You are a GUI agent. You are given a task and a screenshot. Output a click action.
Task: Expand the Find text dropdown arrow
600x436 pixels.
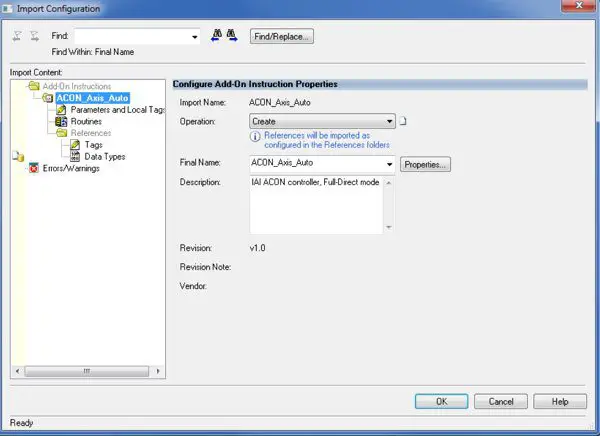pyautogui.click(x=195, y=37)
